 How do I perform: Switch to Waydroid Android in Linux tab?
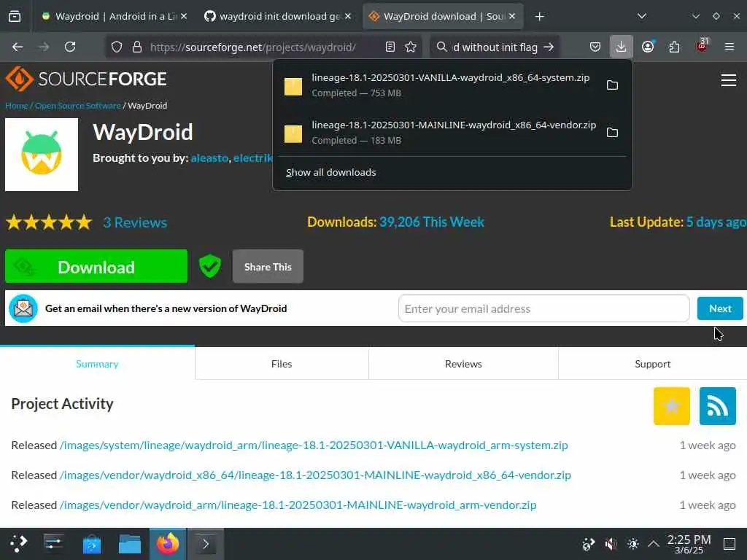coord(115,17)
